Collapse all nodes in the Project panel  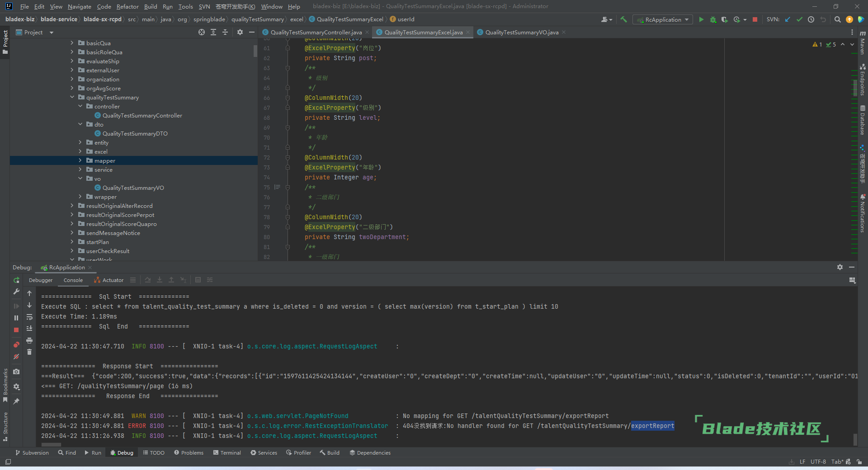225,32
